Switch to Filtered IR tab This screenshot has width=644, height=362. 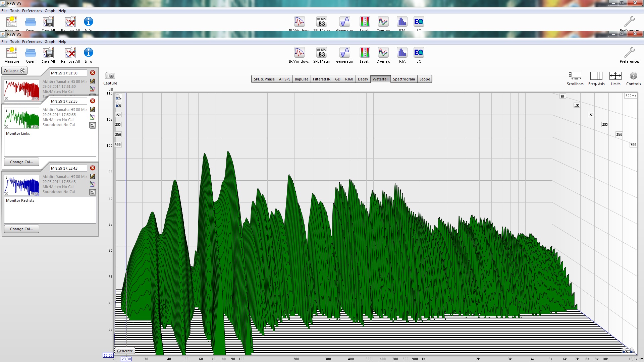pyautogui.click(x=321, y=79)
